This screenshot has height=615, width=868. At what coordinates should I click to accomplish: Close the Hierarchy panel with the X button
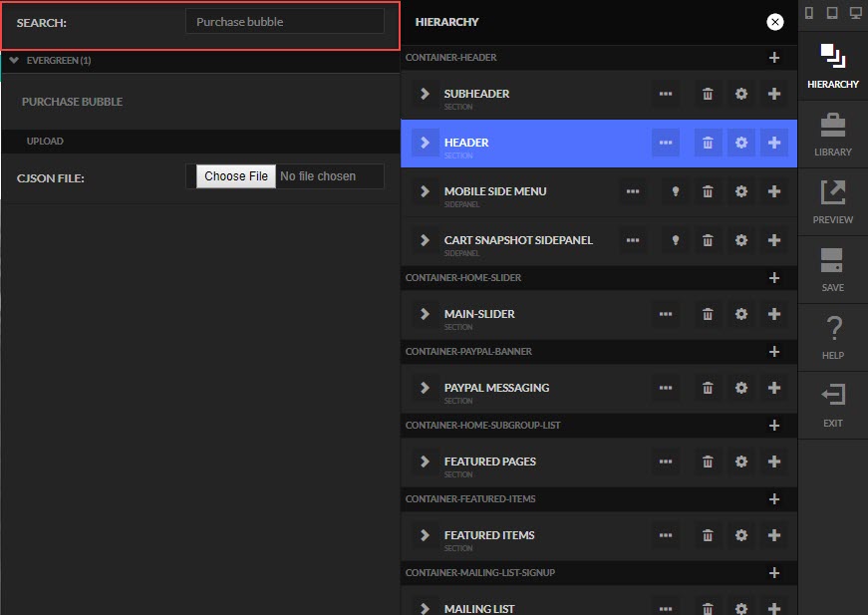point(775,22)
